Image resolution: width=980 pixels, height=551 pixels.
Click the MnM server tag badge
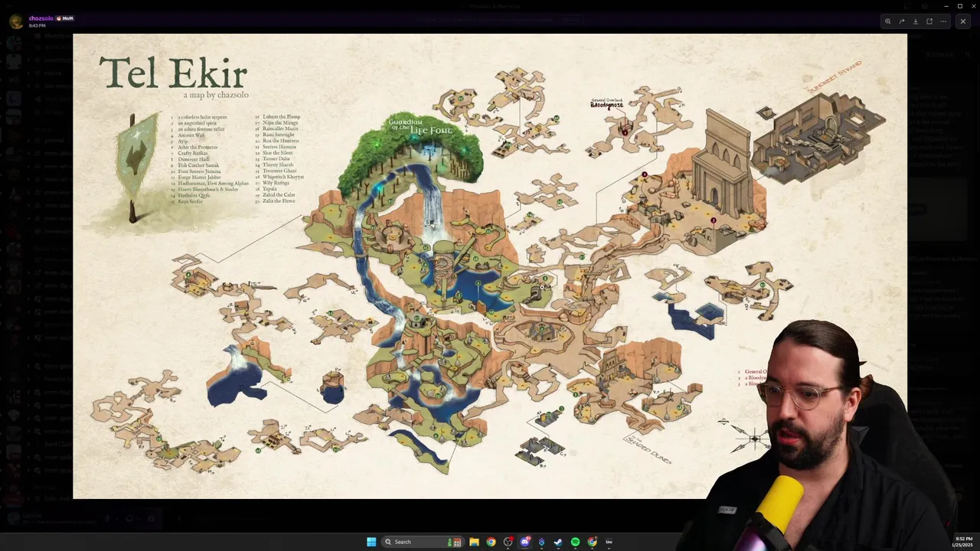click(x=65, y=18)
